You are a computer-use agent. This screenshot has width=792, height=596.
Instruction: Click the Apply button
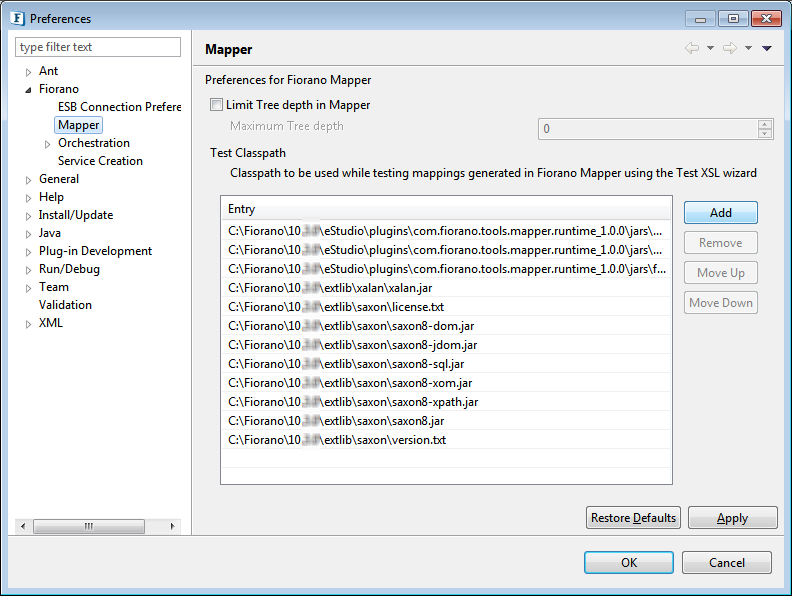(x=732, y=518)
